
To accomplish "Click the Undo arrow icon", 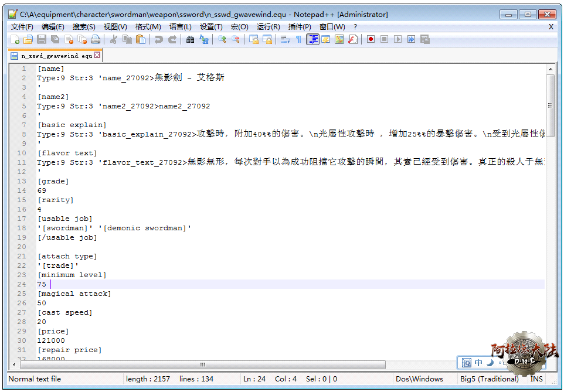I will [x=158, y=39].
